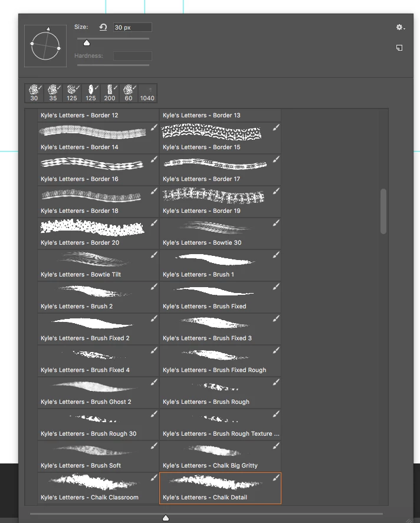Click brush tool icon on Brush Fixed 3 row
Image resolution: width=420 pixels, height=523 pixels.
pyautogui.click(x=276, y=318)
